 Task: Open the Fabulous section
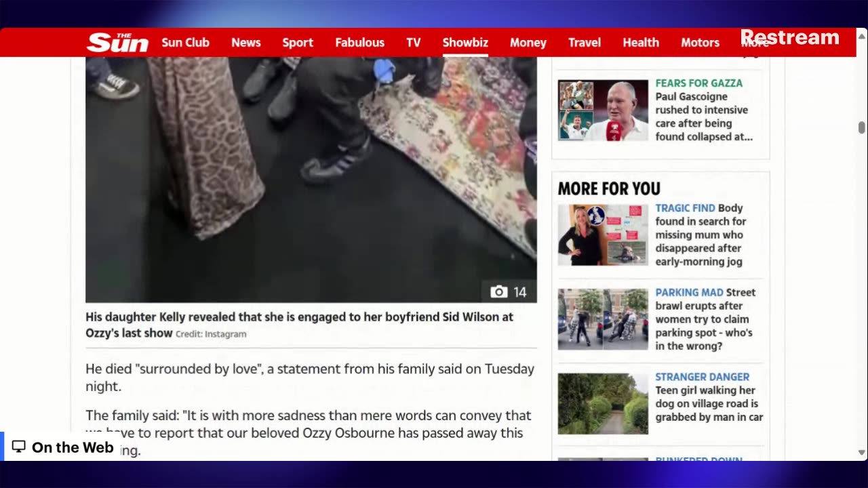(359, 42)
